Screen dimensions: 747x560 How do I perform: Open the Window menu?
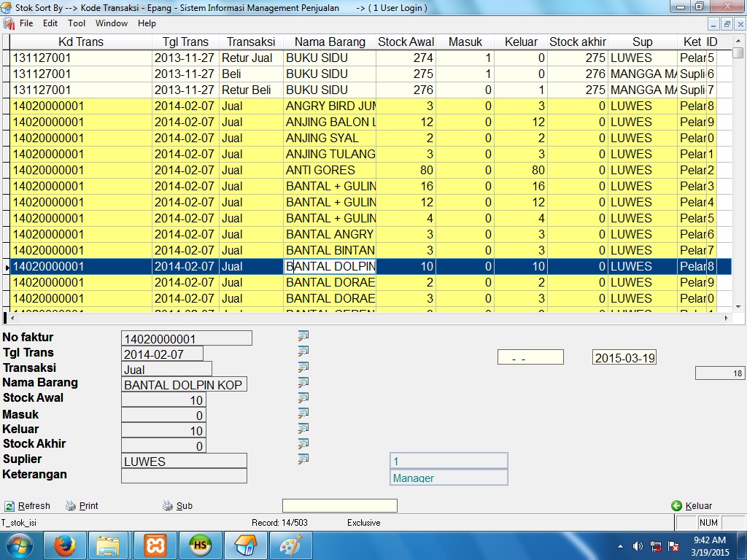pyautogui.click(x=111, y=23)
